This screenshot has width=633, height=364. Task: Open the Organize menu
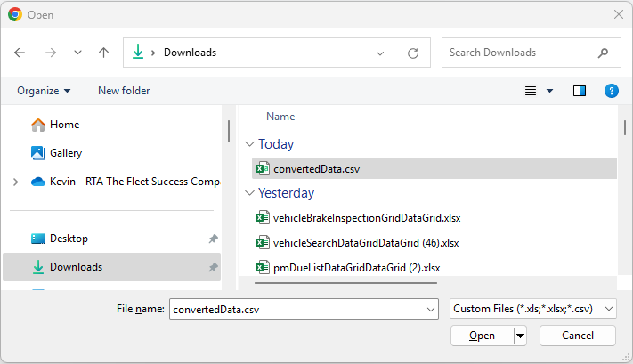click(44, 91)
